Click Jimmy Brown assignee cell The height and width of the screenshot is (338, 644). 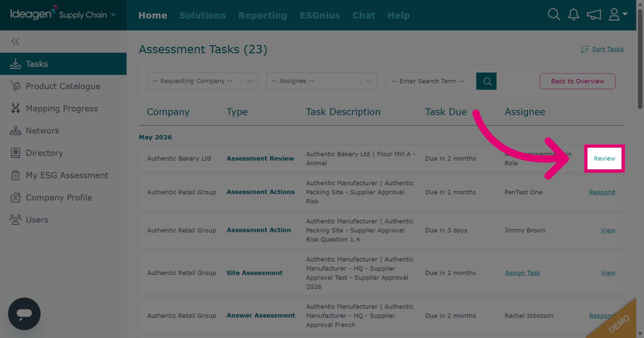pos(525,230)
